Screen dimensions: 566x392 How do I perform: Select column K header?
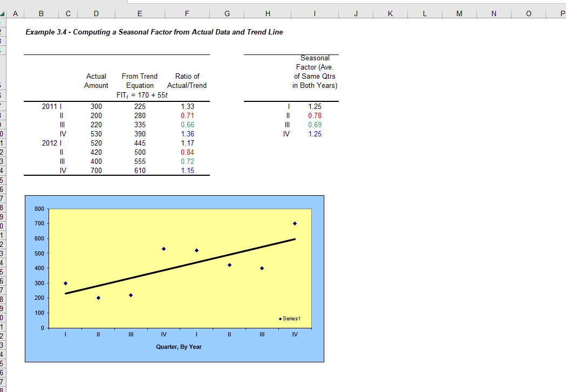click(390, 13)
